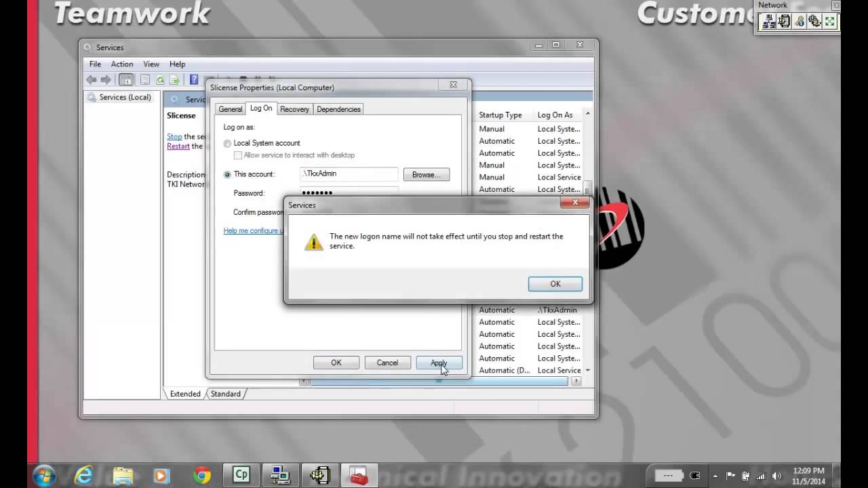
Task: Toggle Allow service to interact with desktop
Action: tap(237, 155)
